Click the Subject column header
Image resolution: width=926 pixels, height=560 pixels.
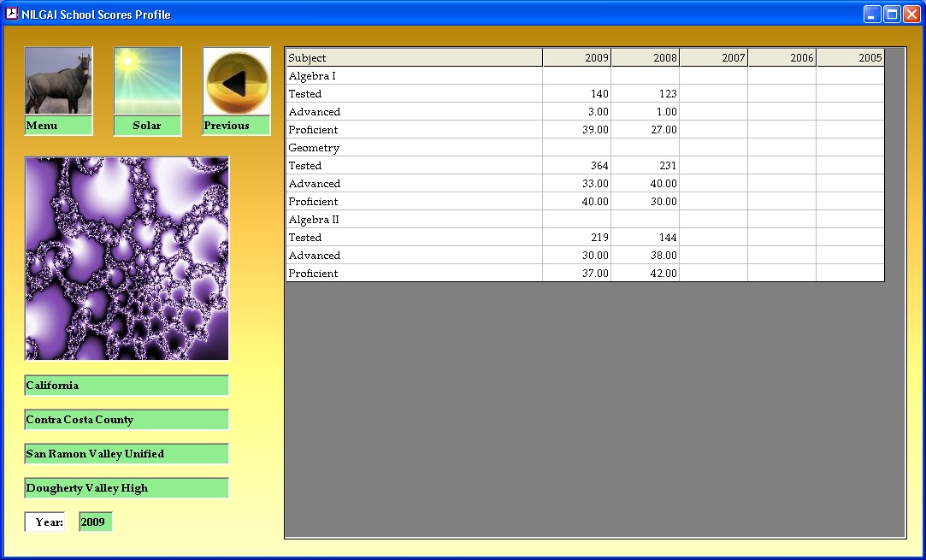[414, 58]
